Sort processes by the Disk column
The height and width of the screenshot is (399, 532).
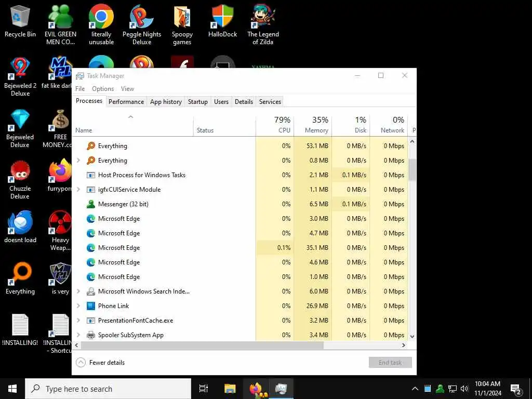click(351, 125)
